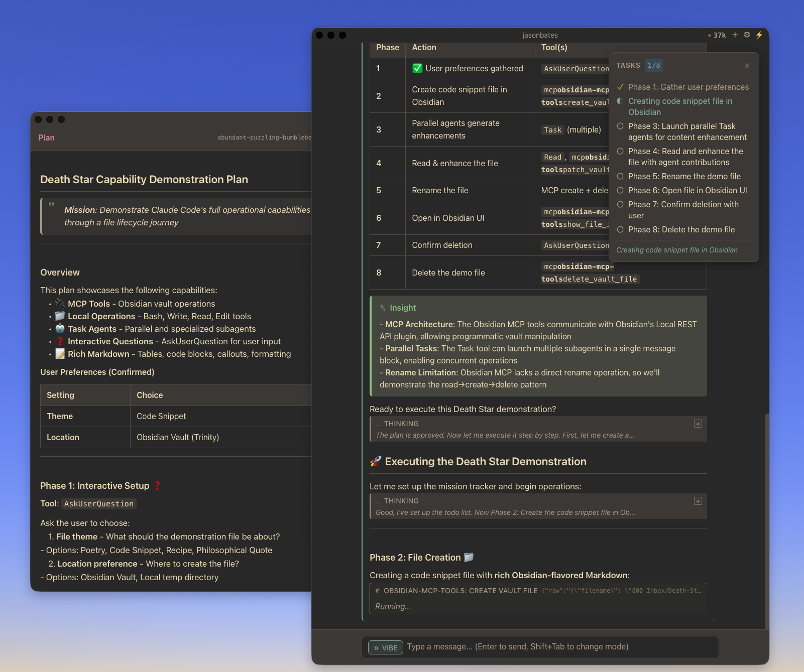Open the VIBE mode selector
The height and width of the screenshot is (672, 804).
385,647
